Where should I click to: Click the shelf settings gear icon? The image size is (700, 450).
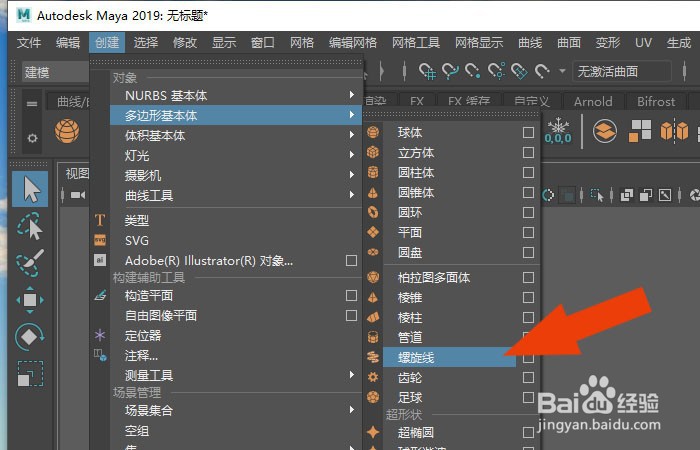[32, 138]
